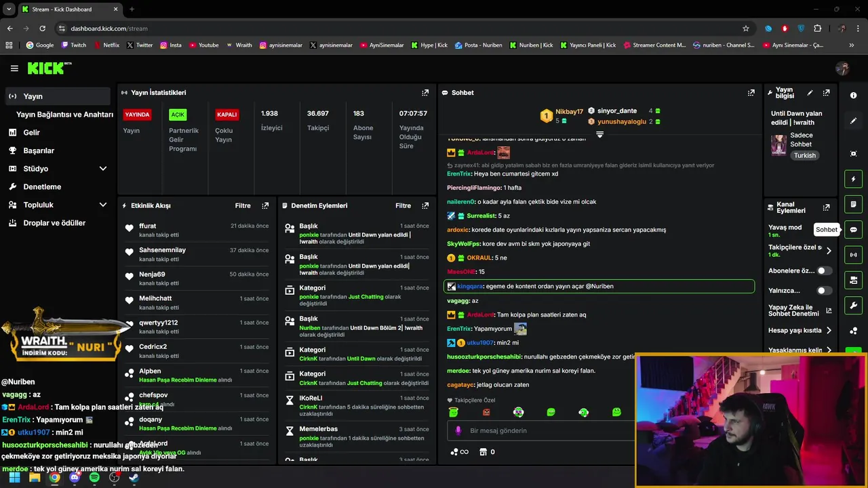The width and height of the screenshot is (868, 488).
Task: Open the store icon below the chat input
Action: click(x=483, y=452)
